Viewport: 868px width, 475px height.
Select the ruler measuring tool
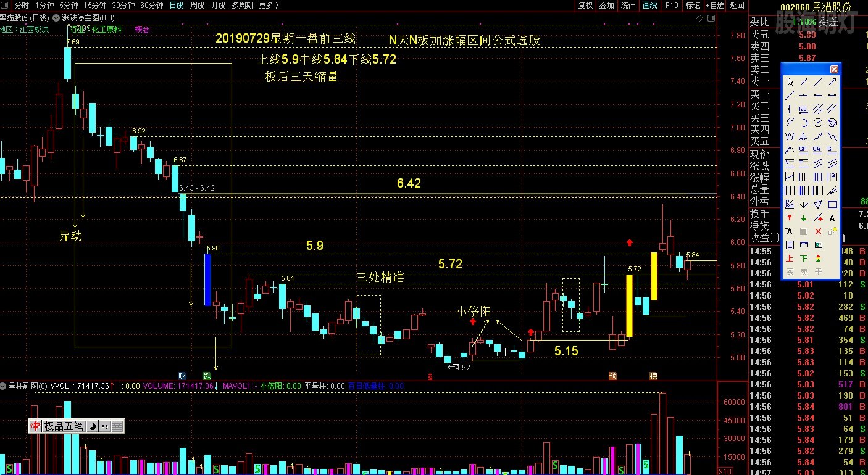[x=804, y=245]
